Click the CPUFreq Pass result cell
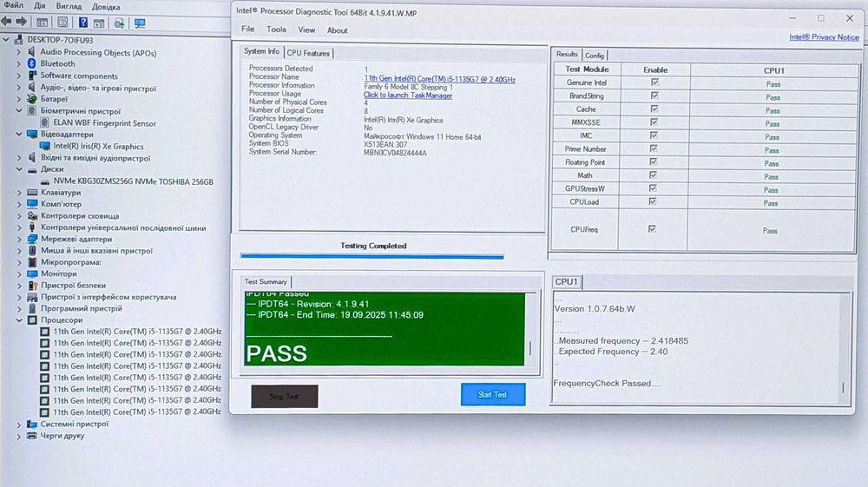 [770, 230]
